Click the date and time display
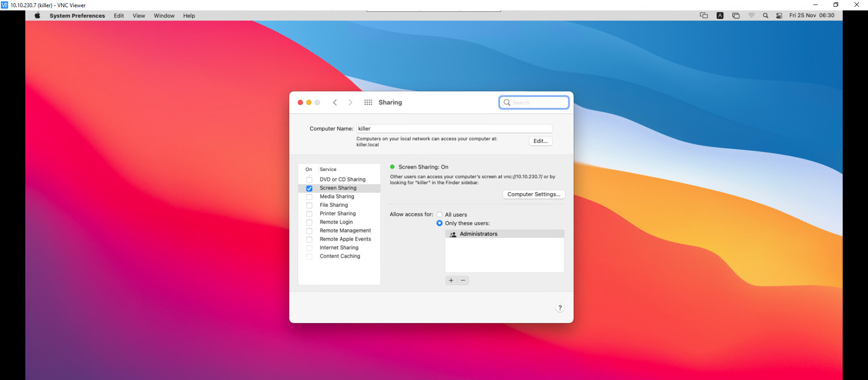The image size is (868, 380). click(x=812, y=15)
